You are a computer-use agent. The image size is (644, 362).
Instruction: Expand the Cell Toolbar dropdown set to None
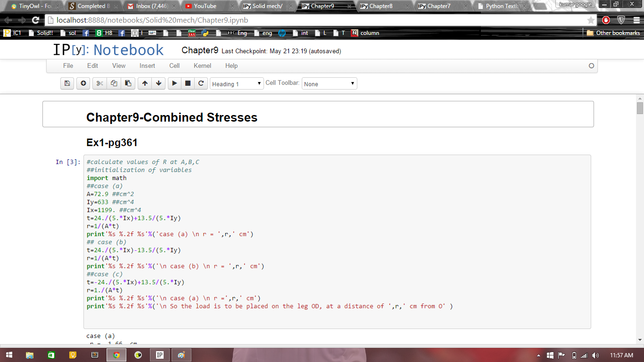click(329, 84)
